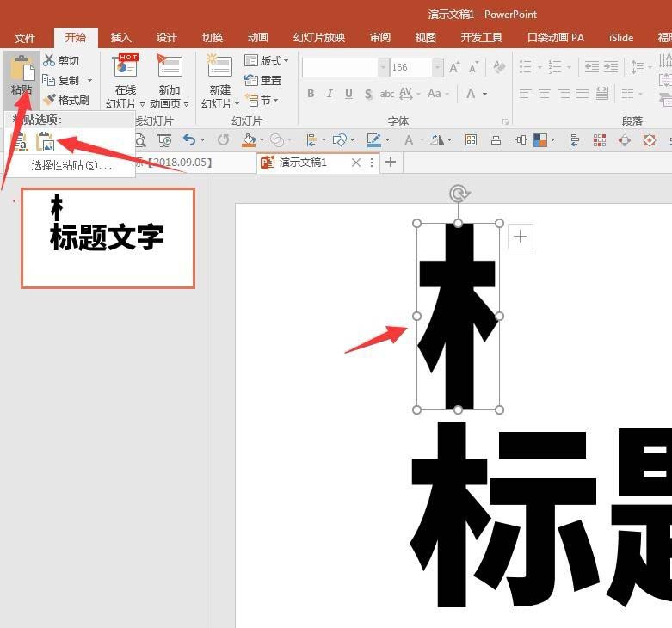Screen dimensions: 672x628
Task: Select the 格式刷 format painter
Action: click(x=66, y=100)
